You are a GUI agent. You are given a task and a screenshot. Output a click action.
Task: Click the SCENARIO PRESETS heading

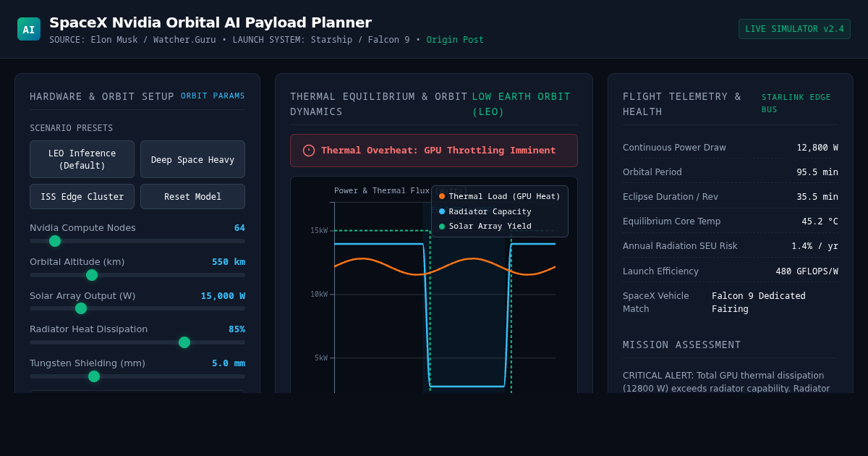coord(71,128)
